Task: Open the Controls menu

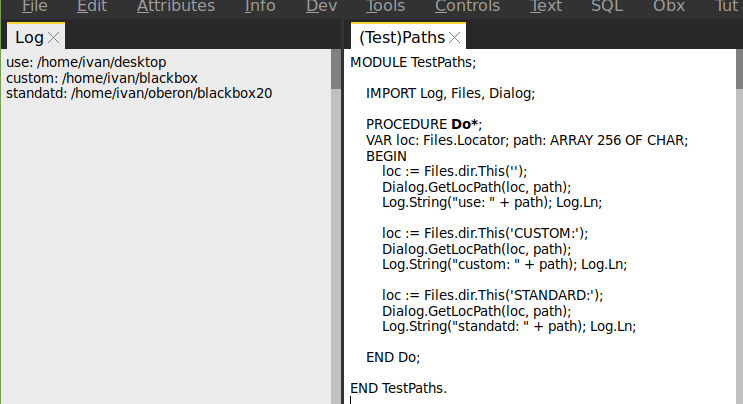Action: click(x=467, y=6)
